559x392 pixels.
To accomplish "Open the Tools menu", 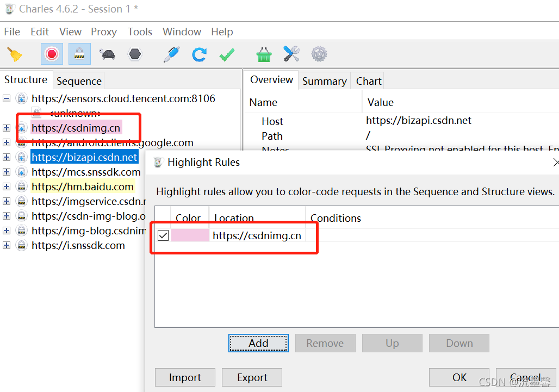I will 140,32.
